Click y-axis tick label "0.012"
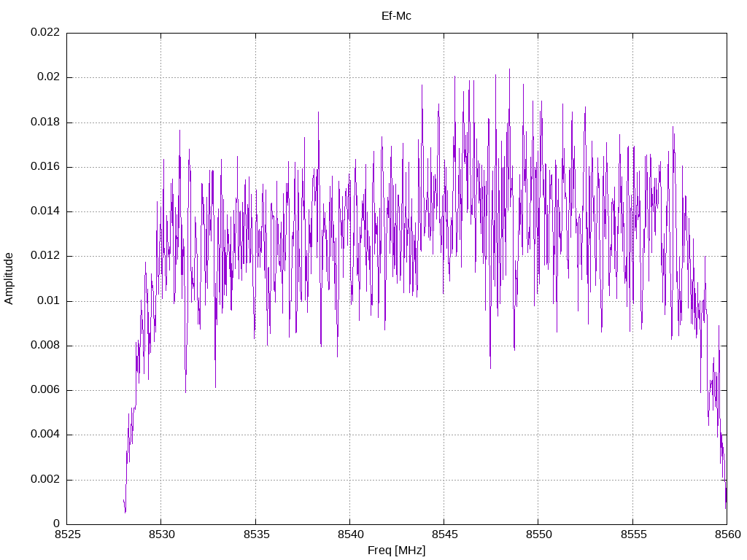The width and height of the screenshot is (747, 560). [x=45, y=256]
